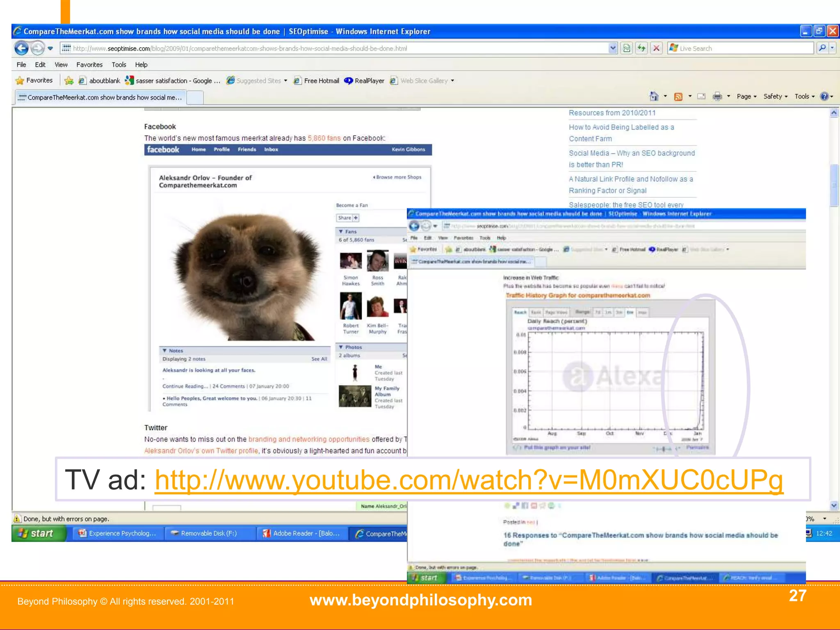Expand the Page menu dropdown
840x630 pixels.
tap(746, 96)
